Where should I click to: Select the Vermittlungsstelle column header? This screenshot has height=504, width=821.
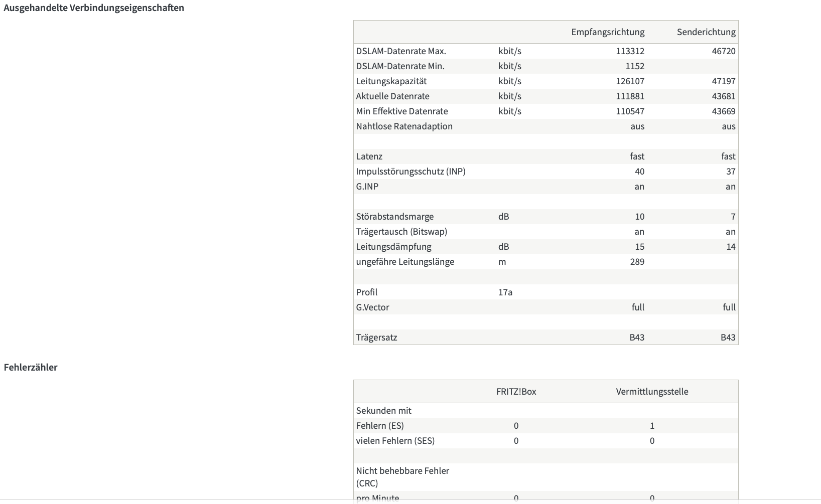(652, 392)
